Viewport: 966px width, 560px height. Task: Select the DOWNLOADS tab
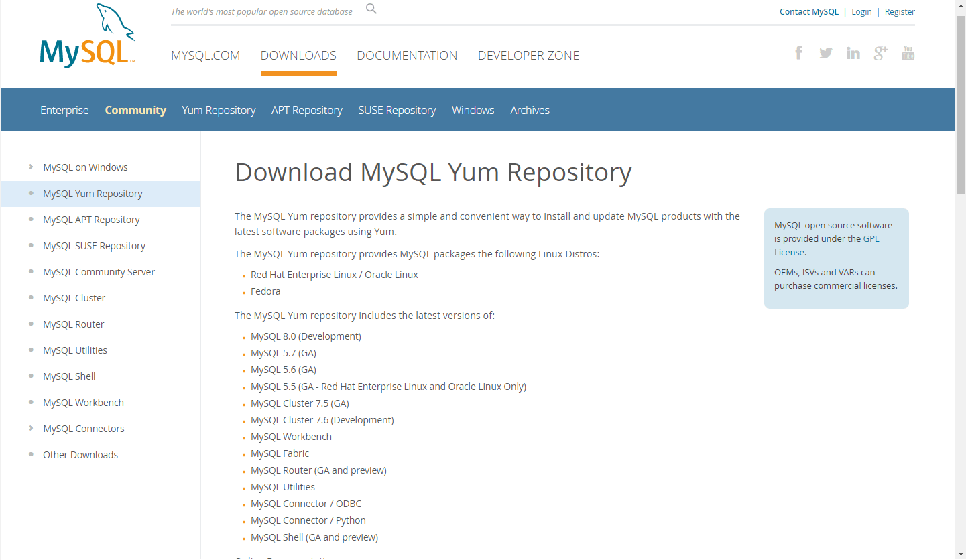pyautogui.click(x=298, y=56)
